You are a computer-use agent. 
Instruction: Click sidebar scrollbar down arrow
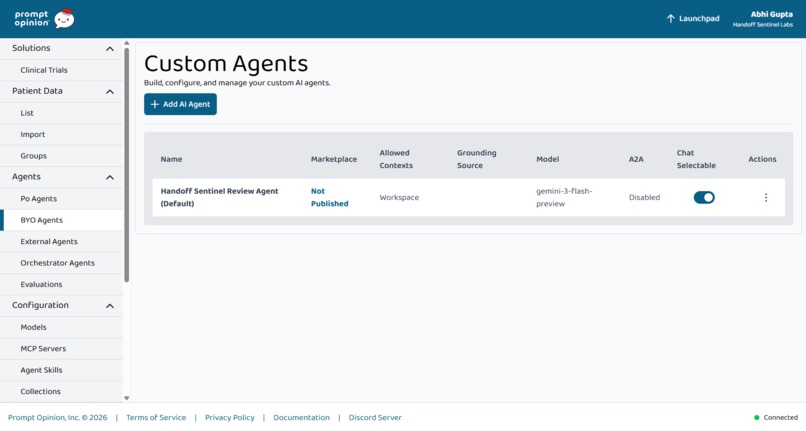click(x=126, y=398)
